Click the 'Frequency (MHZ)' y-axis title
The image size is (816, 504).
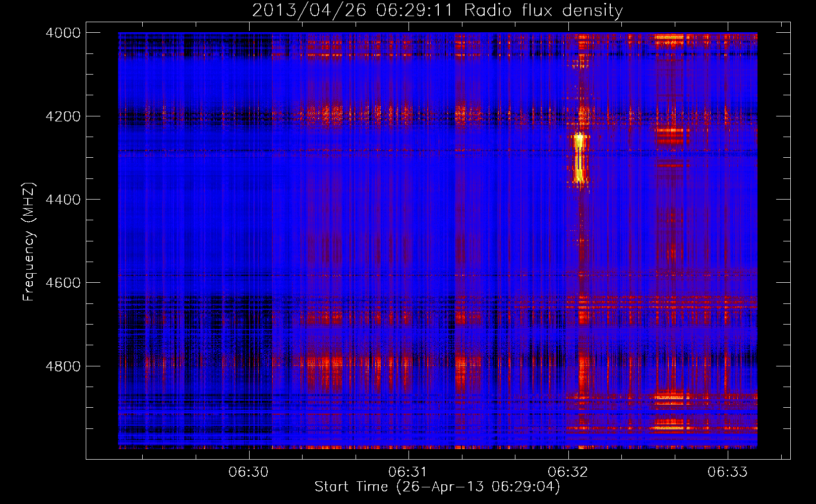(29, 242)
